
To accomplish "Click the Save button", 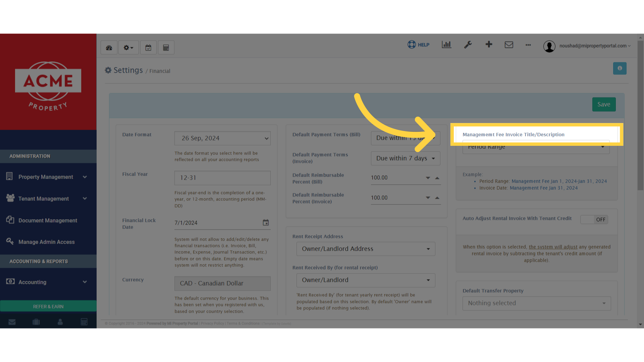I will click(604, 104).
